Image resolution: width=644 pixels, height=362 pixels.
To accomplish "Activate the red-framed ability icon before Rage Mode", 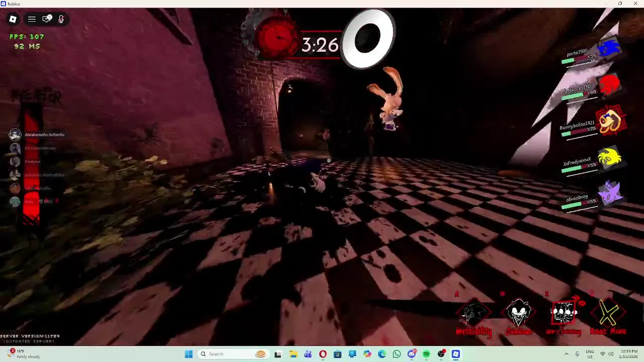I will tap(564, 313).
